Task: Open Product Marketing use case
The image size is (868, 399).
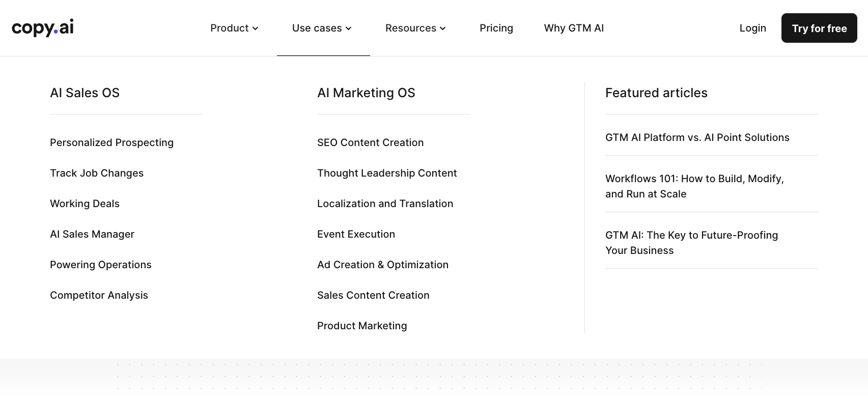Action: (x=362, y=326)
